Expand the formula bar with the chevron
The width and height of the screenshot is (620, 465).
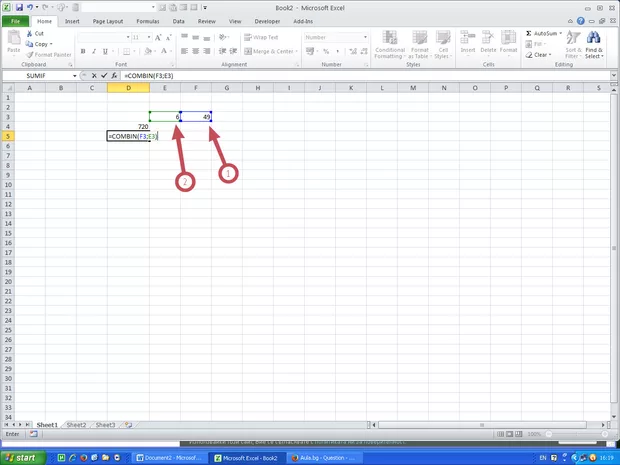tap(614, 75)
